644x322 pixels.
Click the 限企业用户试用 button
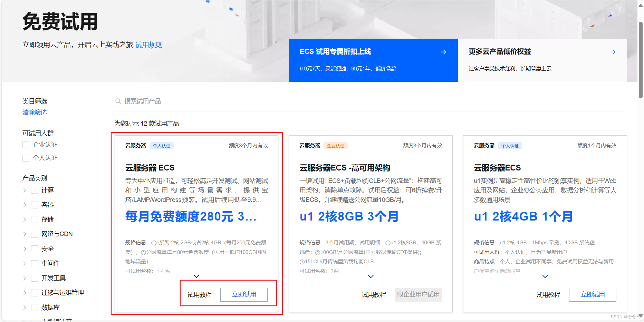coord(418,295)
